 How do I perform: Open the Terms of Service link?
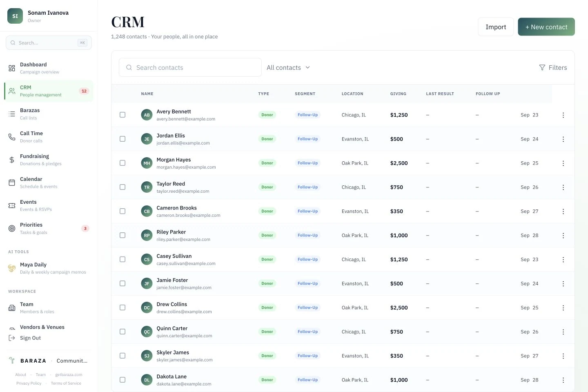(66, 383)
